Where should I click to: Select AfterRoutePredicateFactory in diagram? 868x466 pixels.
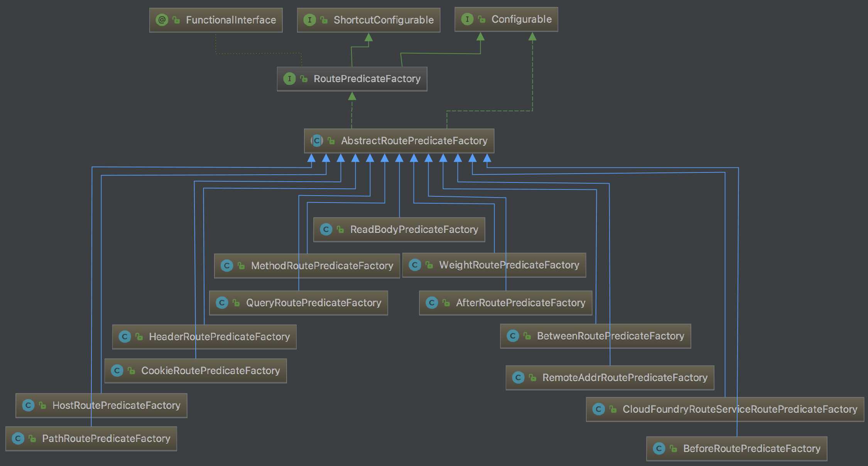tap(505, 302)
